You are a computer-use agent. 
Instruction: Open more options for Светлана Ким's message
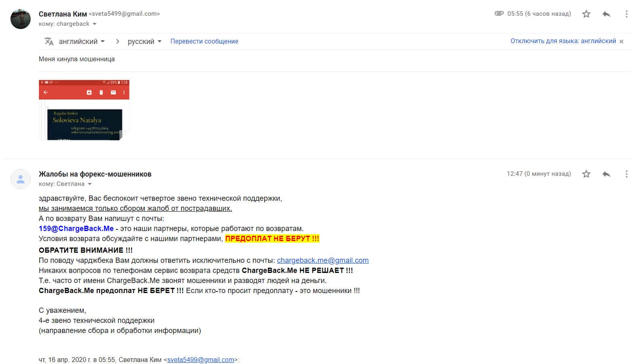[x=626, y=14]
